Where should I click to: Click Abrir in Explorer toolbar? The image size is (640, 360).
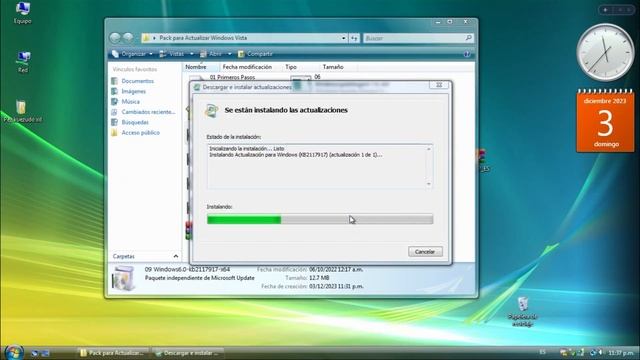click(211, 54)
